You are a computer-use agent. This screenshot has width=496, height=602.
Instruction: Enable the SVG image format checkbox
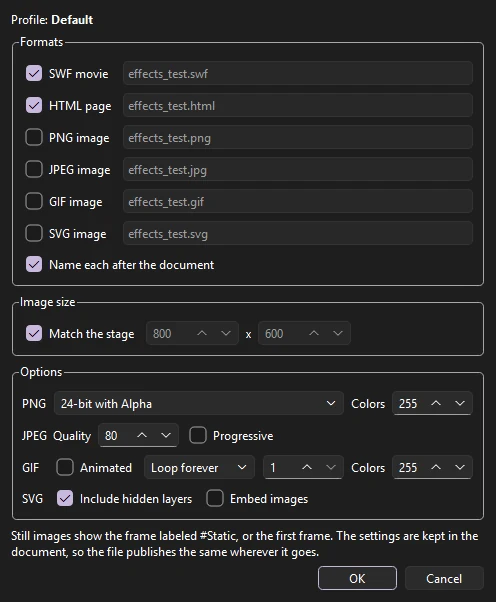34,233
